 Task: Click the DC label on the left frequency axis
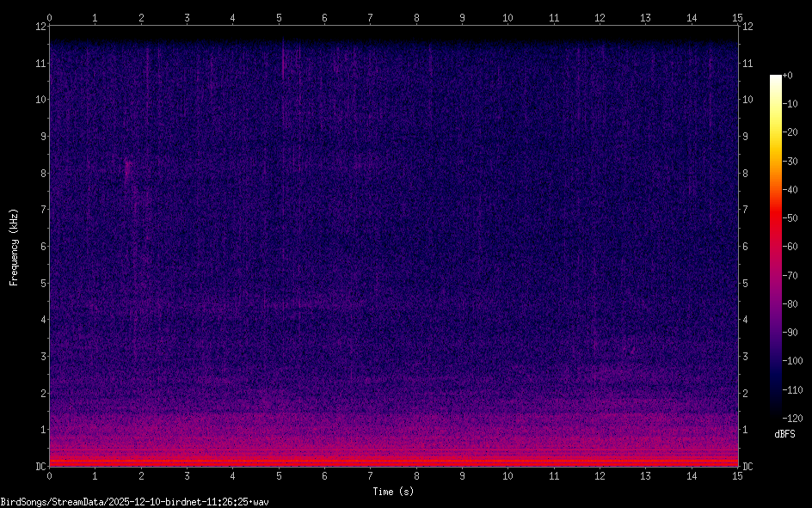39,467
